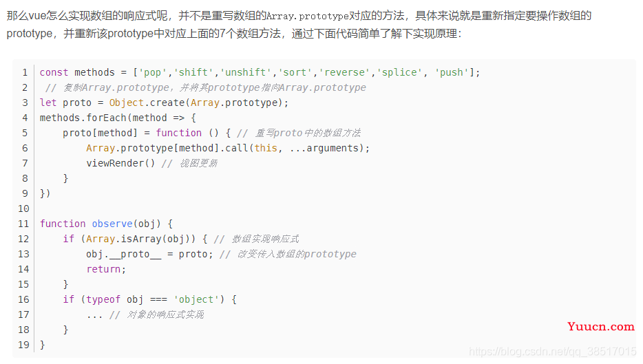
Task: Click the 'return' keyword on line 14
Action: 103,269
